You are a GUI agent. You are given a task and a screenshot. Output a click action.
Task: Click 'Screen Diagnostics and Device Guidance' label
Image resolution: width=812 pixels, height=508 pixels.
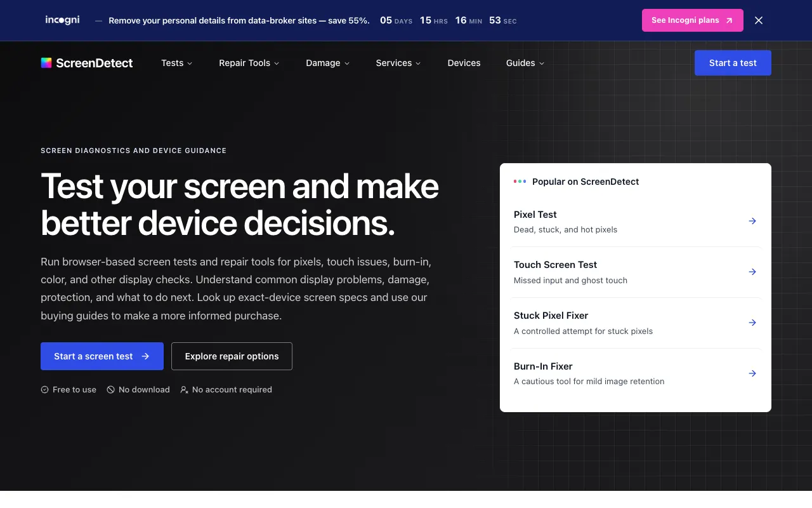click(133, 150)
